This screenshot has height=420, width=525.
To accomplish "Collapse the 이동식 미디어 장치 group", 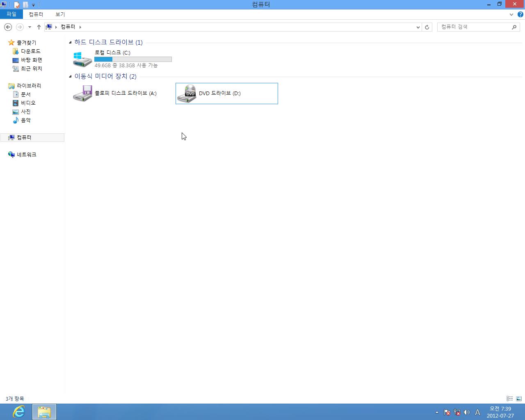I will tap(70, 76).
